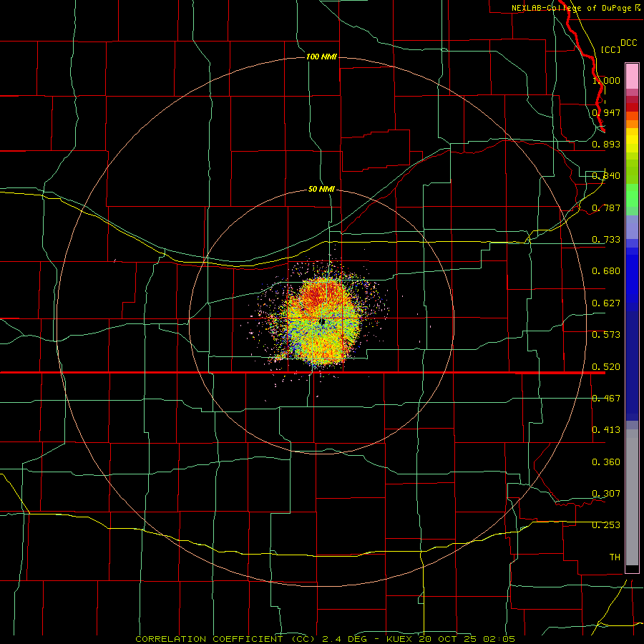Click the 20 OCT 25 date text
This screenshot has height=644, width=644.
click(x=449, y=639)
